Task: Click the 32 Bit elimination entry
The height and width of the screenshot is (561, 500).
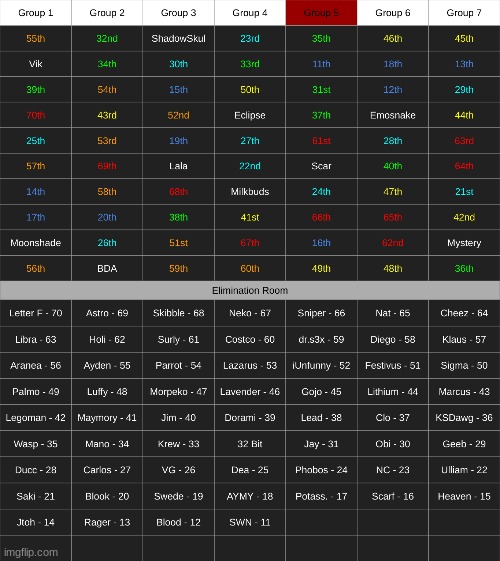Action: click(x=250, y=444)
